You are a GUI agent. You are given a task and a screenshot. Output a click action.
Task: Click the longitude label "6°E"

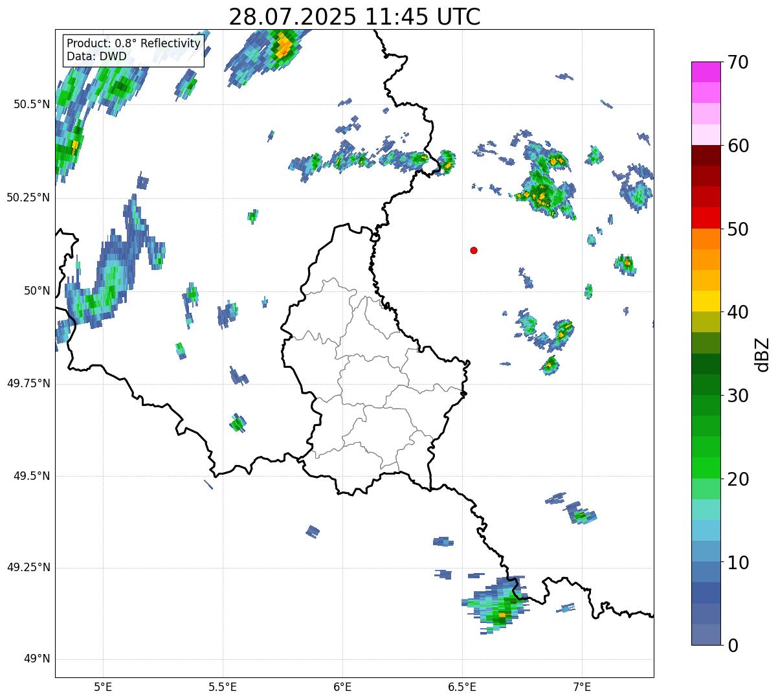click(x=342, y=686)
